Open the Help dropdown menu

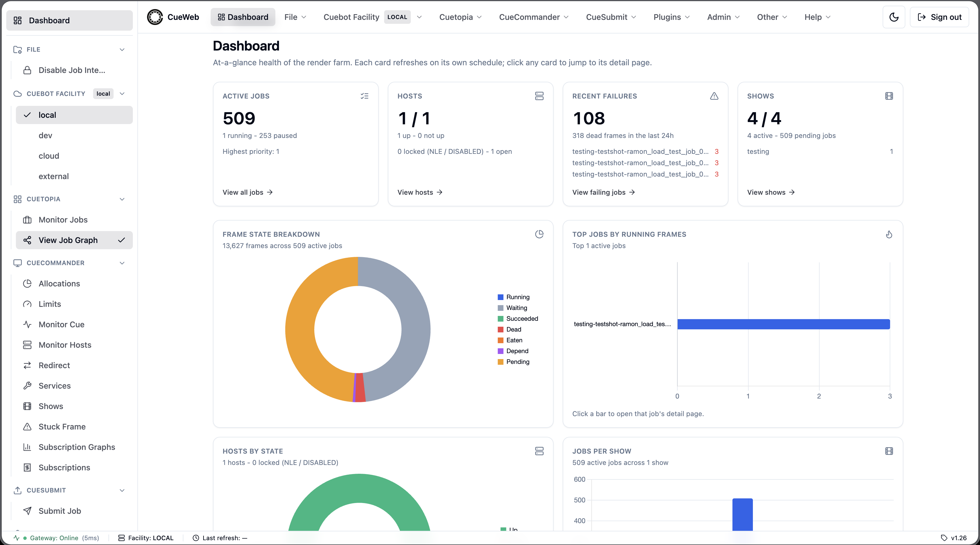pos(817,17)
